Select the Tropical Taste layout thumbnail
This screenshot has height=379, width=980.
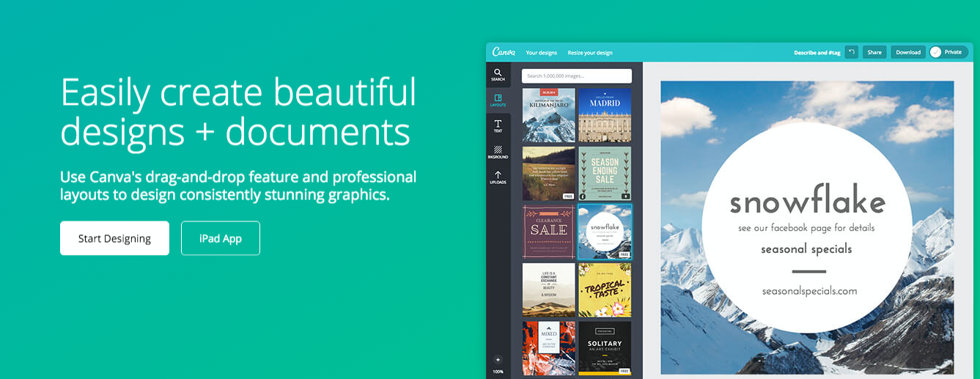click(604, 290)
